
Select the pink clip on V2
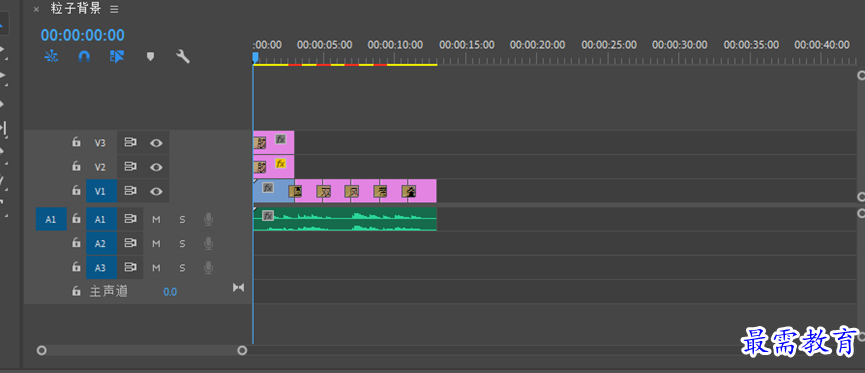pos(274,167)
